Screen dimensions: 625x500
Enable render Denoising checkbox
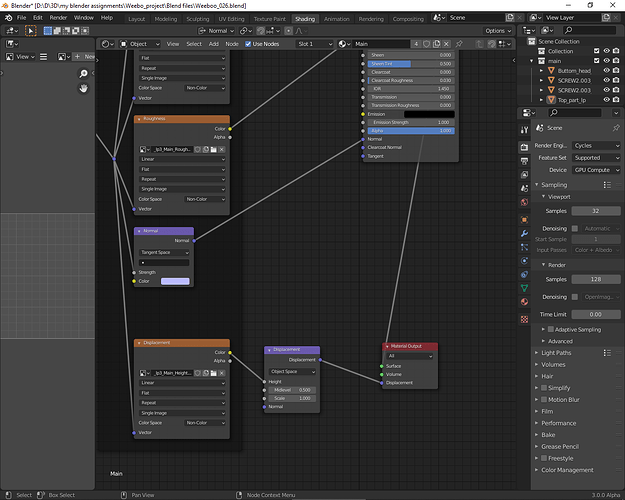(x=575, y=297)
